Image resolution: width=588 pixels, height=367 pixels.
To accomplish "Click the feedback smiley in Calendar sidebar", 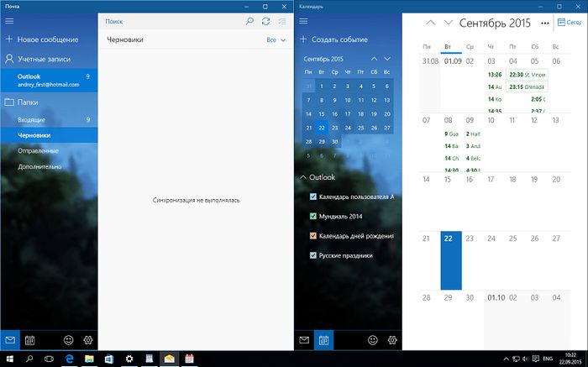I will tap(372, 340).
